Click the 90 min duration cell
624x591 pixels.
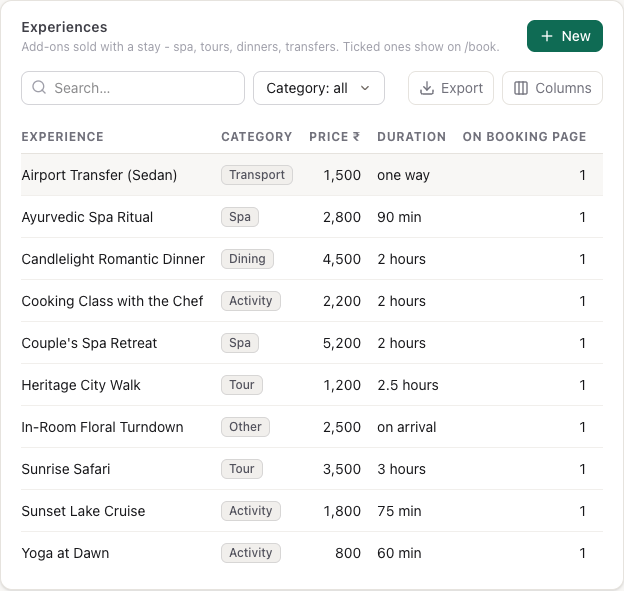(x=399, y=217)
